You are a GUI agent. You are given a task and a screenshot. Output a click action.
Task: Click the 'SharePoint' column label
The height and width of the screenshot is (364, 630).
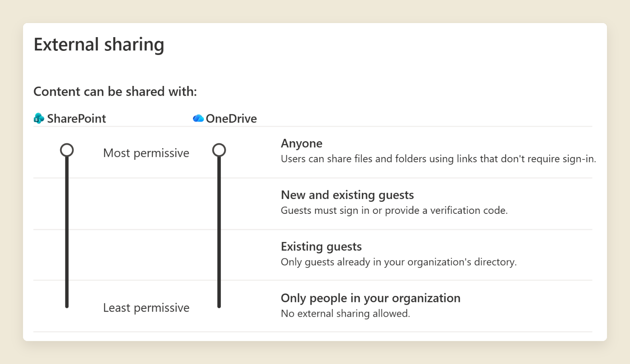[x=76, y=118]
